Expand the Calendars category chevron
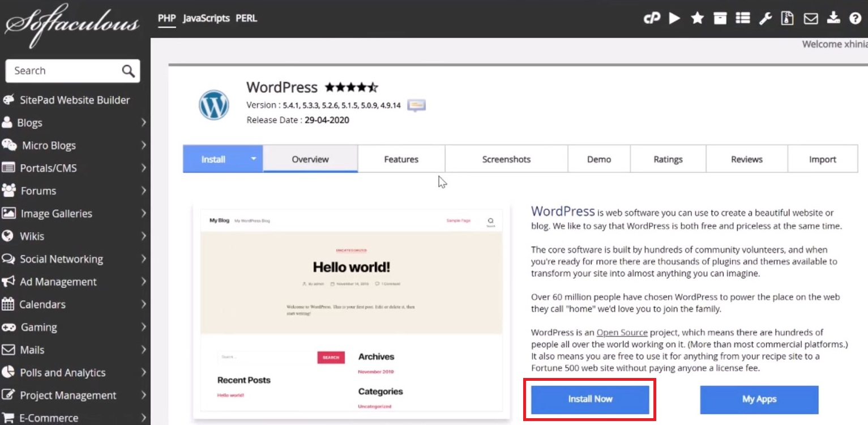The image size is (868, 425). click(x=144, y=304)
